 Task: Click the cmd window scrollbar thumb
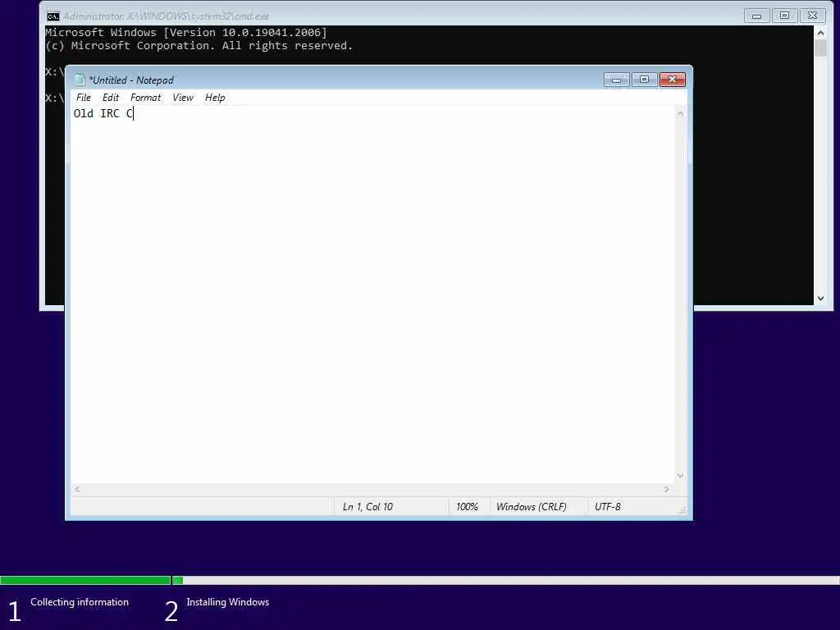820,48
